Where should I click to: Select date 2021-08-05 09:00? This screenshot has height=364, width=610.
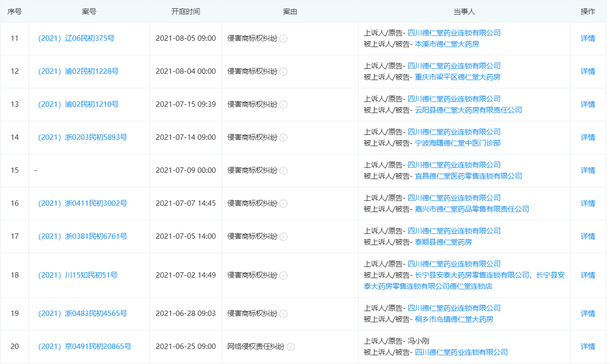[x=186, y=38]
